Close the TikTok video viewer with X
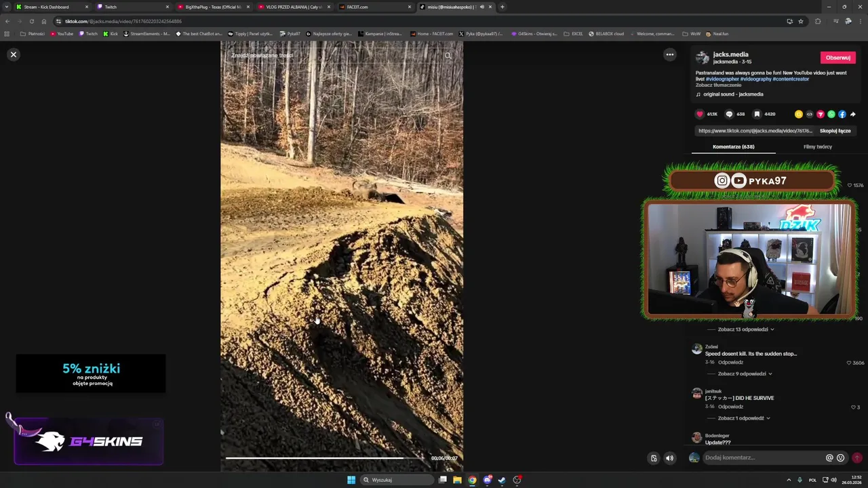The height and width of the screenshot is (488, 868). click(13, 54)
